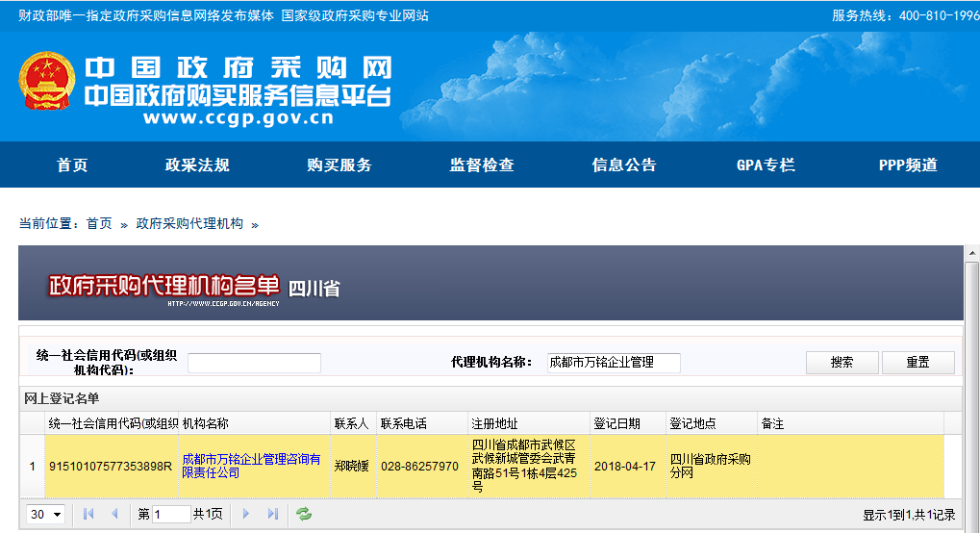Go to next page of results
Image resolution: width=980 pixels, height=533 pixels.
[x=246, y=515]
